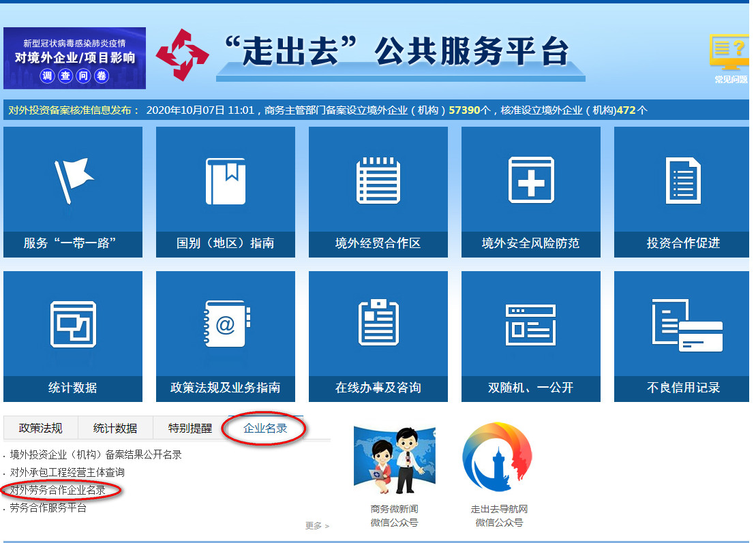
Task: Select the 投资合作促进 document icon tile
Action: coord(682,191)
